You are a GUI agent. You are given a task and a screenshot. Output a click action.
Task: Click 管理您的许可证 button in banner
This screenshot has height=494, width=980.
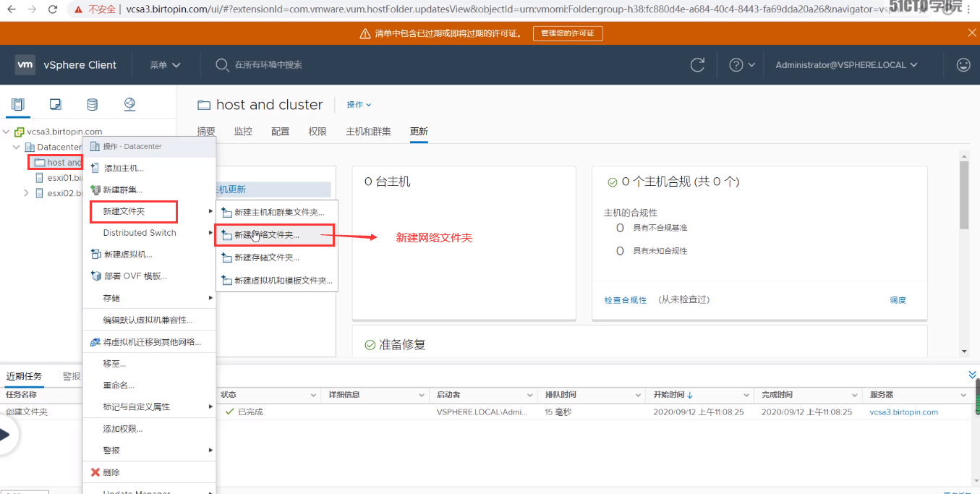click(568, 33)
